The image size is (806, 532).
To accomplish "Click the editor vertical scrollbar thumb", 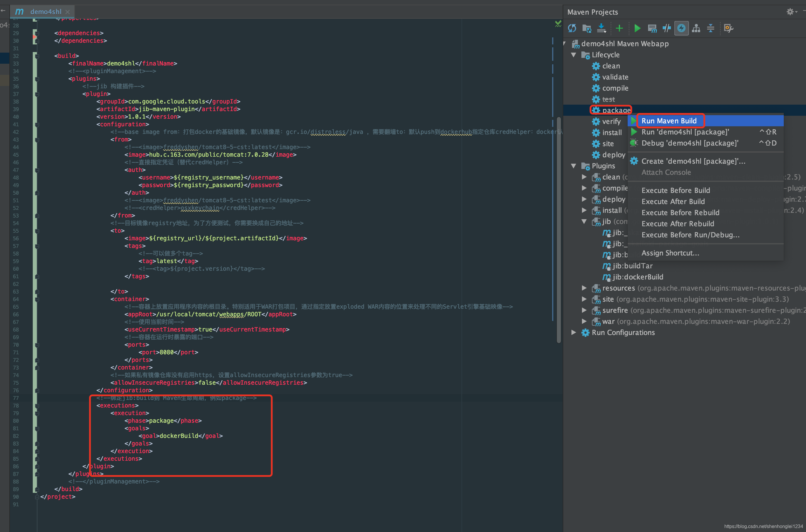I will pos(559,230).
